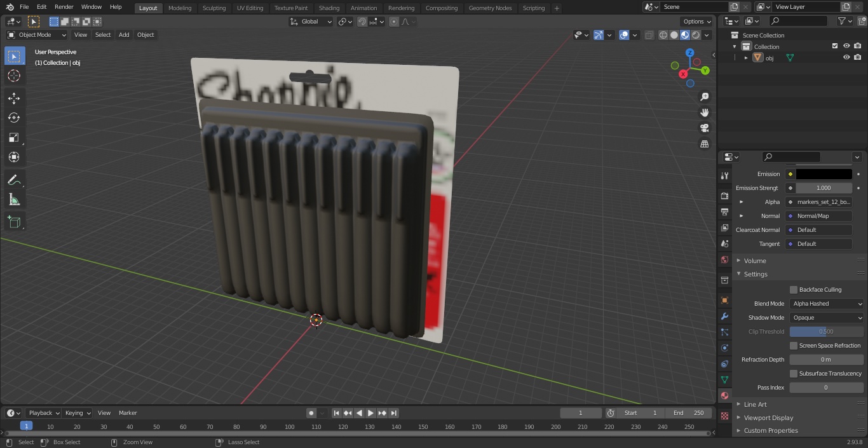Select the Measure tool
The width and height of the screenshot is (868, 448).
tap(14, 200)
